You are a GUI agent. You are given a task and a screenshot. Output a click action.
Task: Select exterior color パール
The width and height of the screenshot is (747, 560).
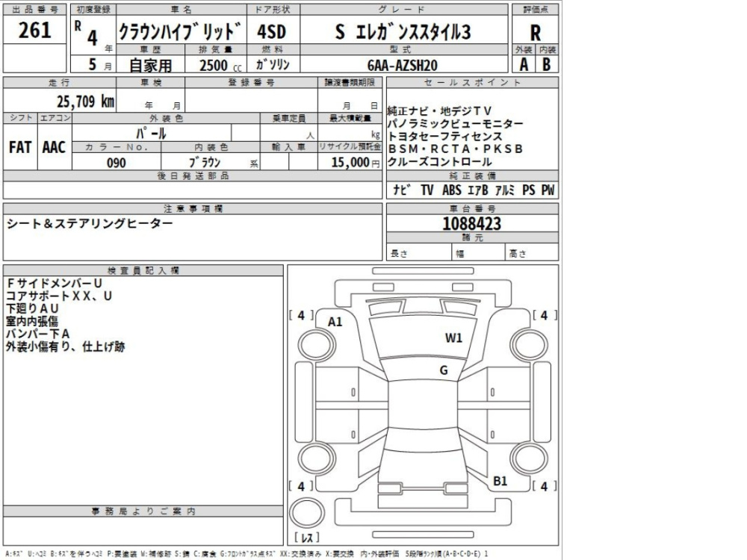point(151,133)
